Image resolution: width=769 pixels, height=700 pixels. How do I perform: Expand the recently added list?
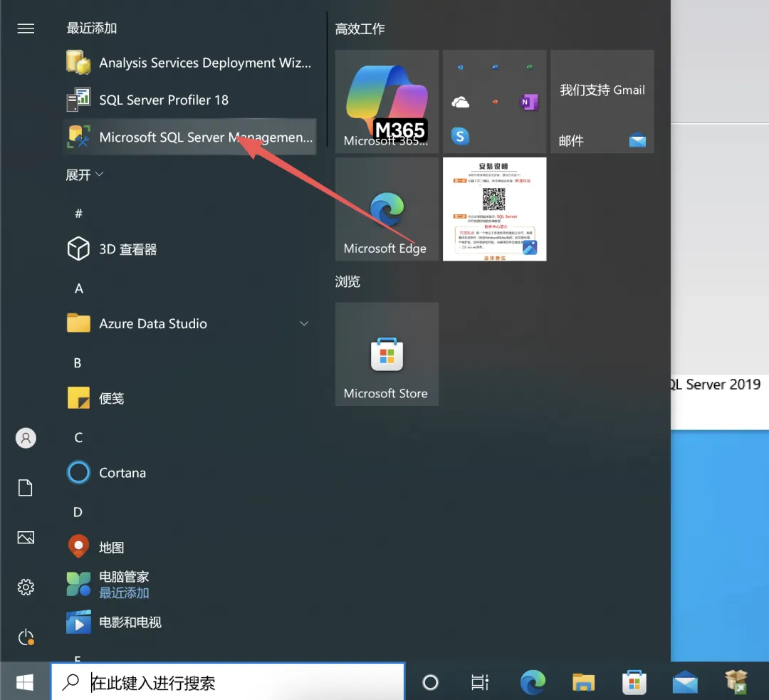tap(84, 174)
